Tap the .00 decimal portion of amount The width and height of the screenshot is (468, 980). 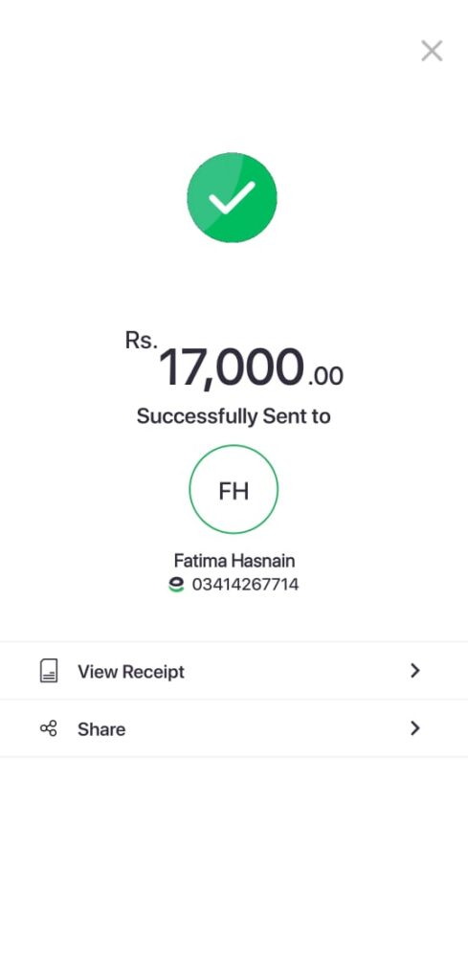pos(324,376)
